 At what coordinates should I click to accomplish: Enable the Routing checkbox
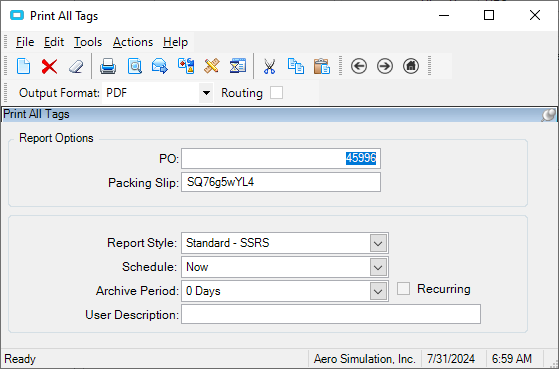(276, 93)
